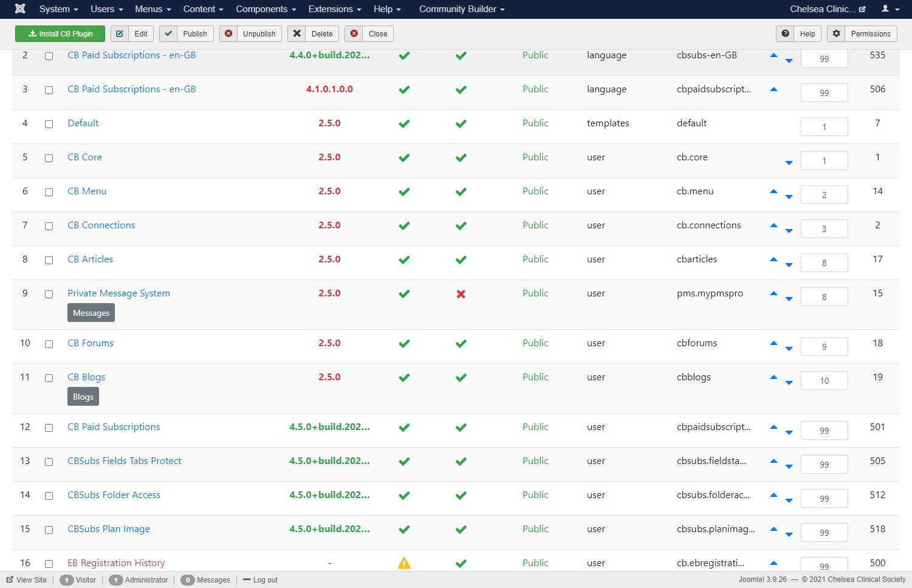Click the Unpublish toolbar button
The image size is (912, 588).
(251, 34)
